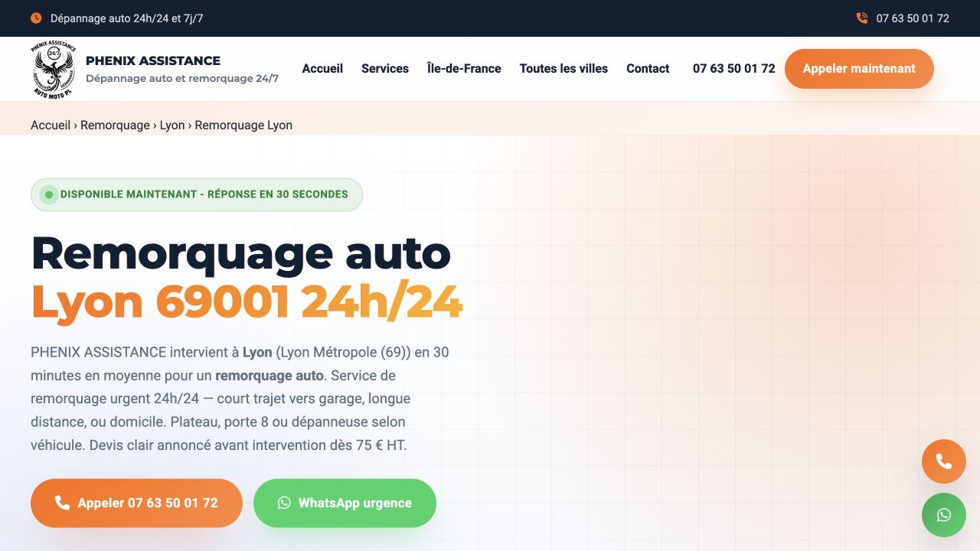Viewport: 980px width, 551px height.
Task: Click the Lyon 69001 24h/24 orange headline
Action: pos(247,302)
